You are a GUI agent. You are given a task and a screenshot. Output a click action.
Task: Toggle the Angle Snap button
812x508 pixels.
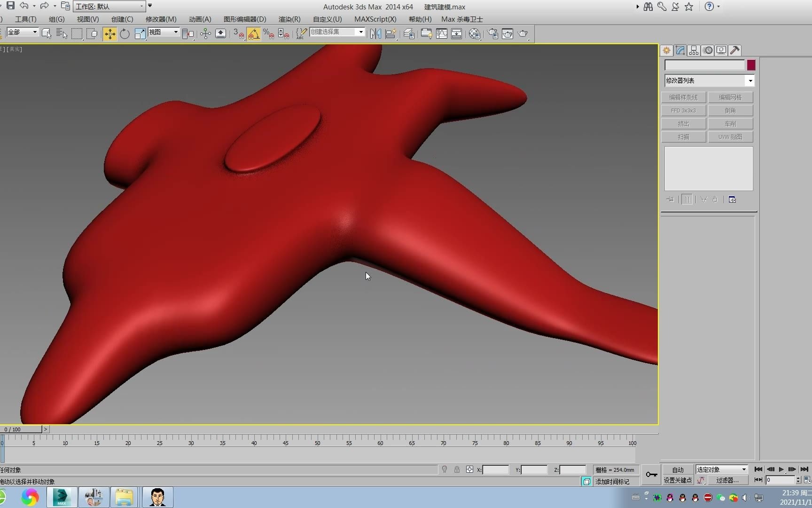point(254,34)
